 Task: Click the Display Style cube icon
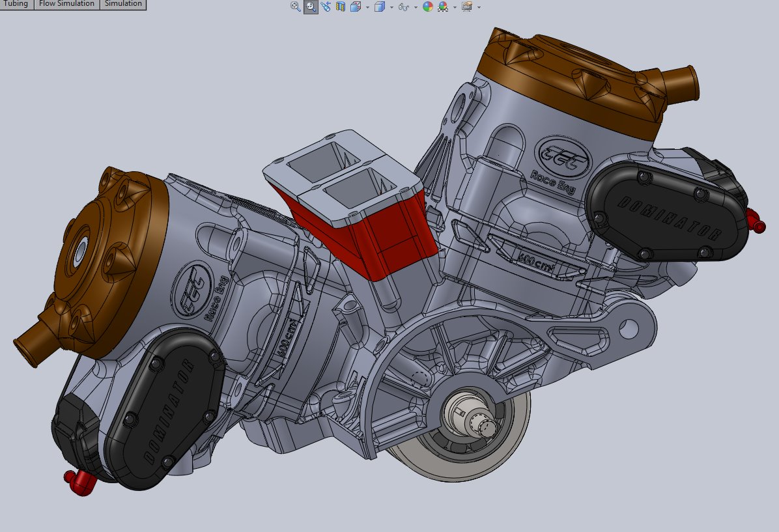[x=379, y=7]
